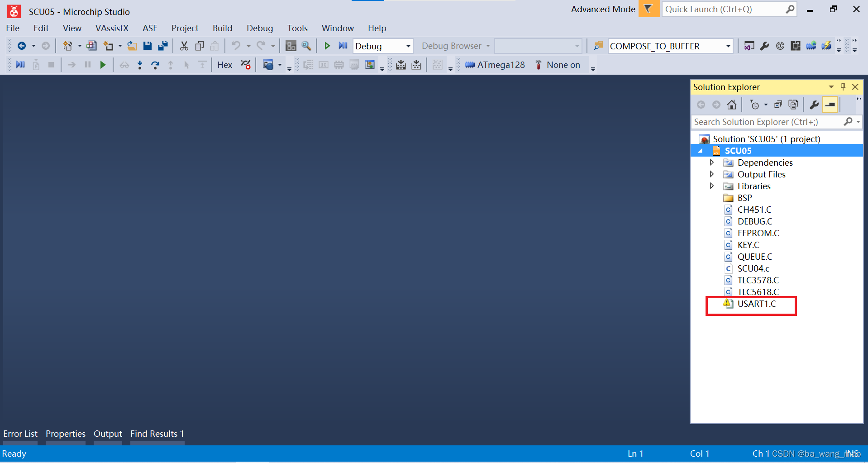868x463 pixels.
Task: Open the ASF menu
Action: point(150,28)
